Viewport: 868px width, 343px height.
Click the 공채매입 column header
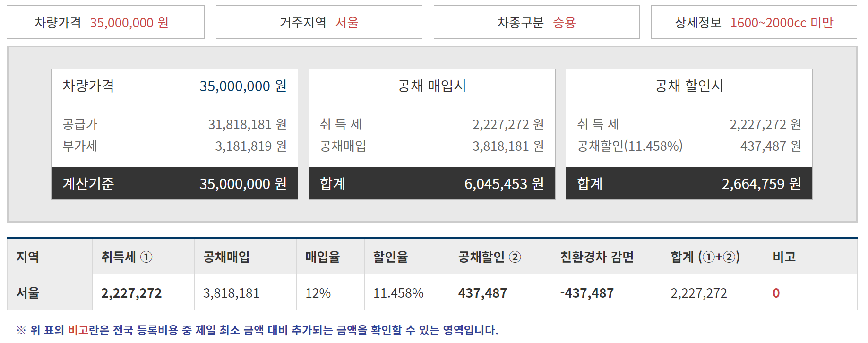click(245, 257)
